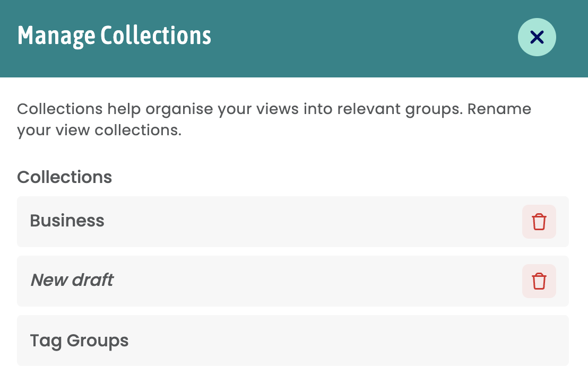Viewport: 588px width, 384px height.
Task: Click the word Business in the list
Action: coord(67,221)
